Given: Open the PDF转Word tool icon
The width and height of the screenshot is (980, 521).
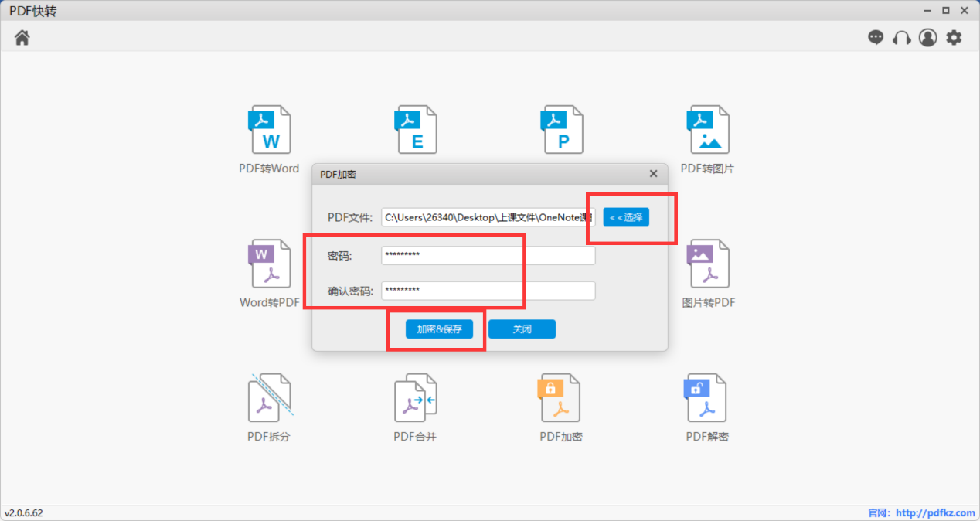Looking at the screenshot, I should point(270,130).
